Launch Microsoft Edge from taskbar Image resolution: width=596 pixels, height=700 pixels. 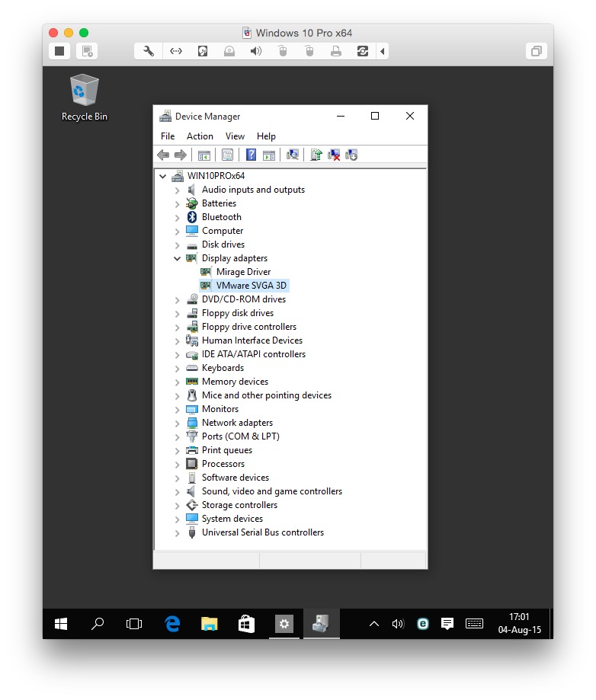pos(172,624)
